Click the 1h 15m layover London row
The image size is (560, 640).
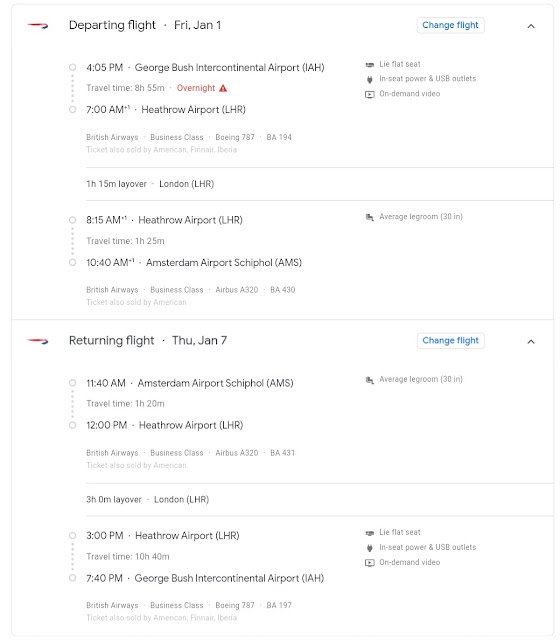320,184
